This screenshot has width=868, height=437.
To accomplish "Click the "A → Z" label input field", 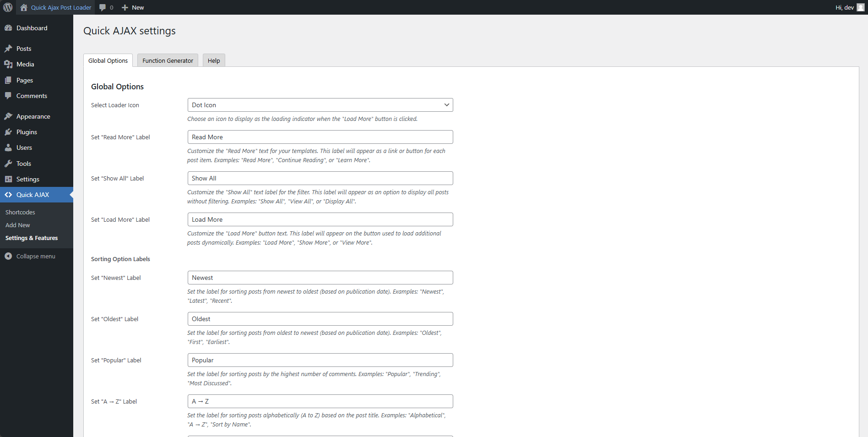I will (x=320, y=401).
